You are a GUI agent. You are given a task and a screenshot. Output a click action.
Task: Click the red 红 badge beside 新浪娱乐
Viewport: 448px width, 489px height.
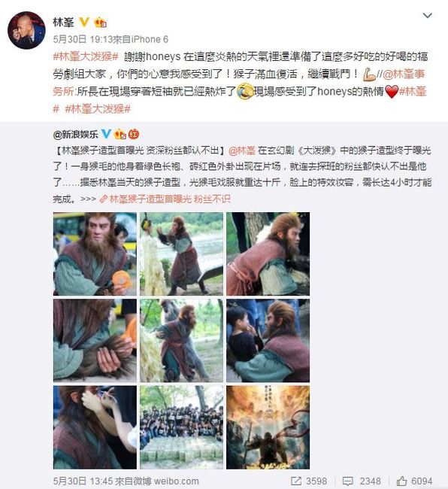(x=134, y=134)
